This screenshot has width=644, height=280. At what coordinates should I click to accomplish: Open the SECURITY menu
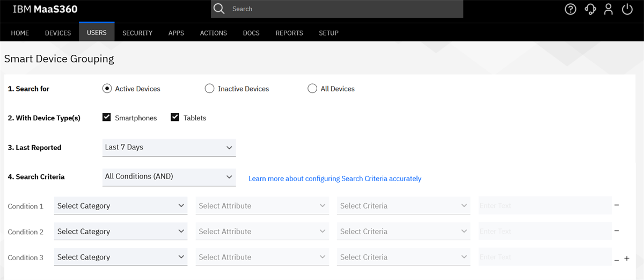tap(137, 33)
